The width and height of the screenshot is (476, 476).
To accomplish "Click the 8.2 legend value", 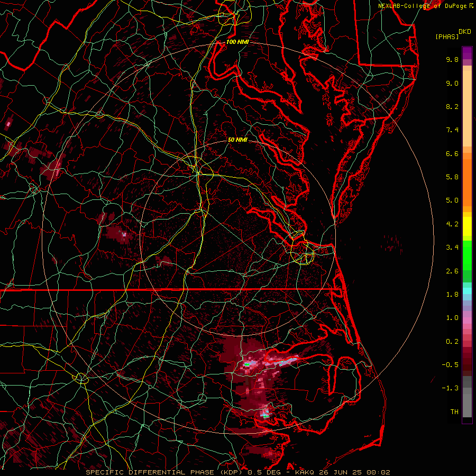I will tap(452, 106).
